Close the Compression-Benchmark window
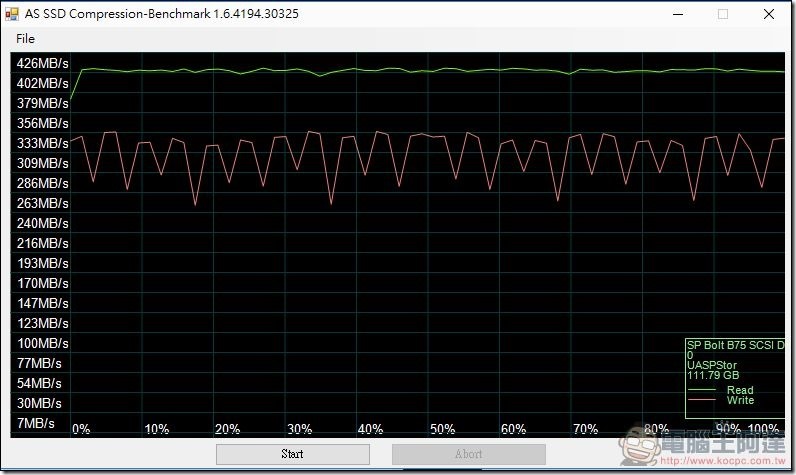796x475 pixels. tap(769, 14)
